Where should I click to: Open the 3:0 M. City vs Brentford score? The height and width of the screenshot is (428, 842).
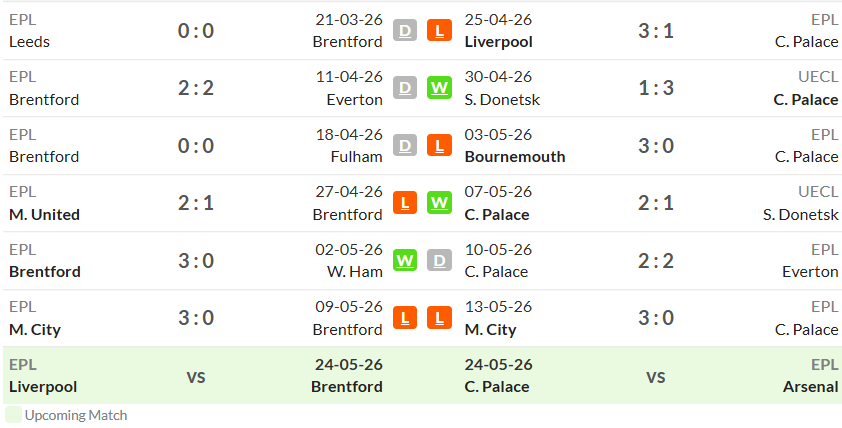click(196, 318)
